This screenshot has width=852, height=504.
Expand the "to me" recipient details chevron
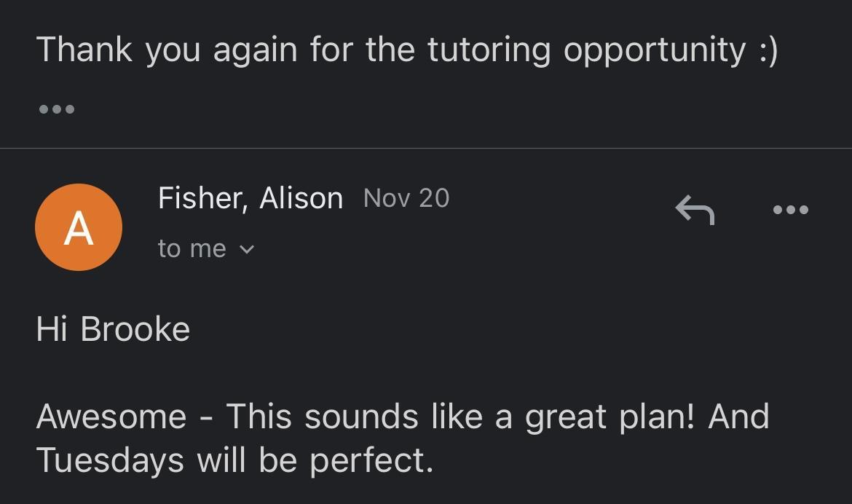coord(247,250)
